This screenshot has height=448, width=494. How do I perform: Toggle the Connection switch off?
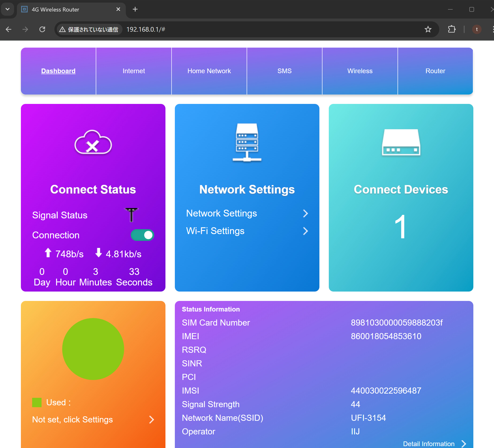tap(142, 235)
